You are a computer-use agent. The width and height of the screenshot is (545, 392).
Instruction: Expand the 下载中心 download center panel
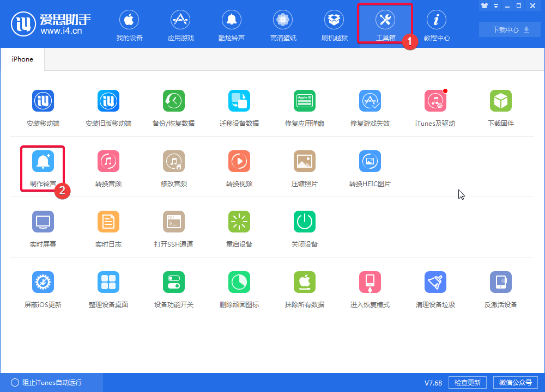(x=509, y=29)
